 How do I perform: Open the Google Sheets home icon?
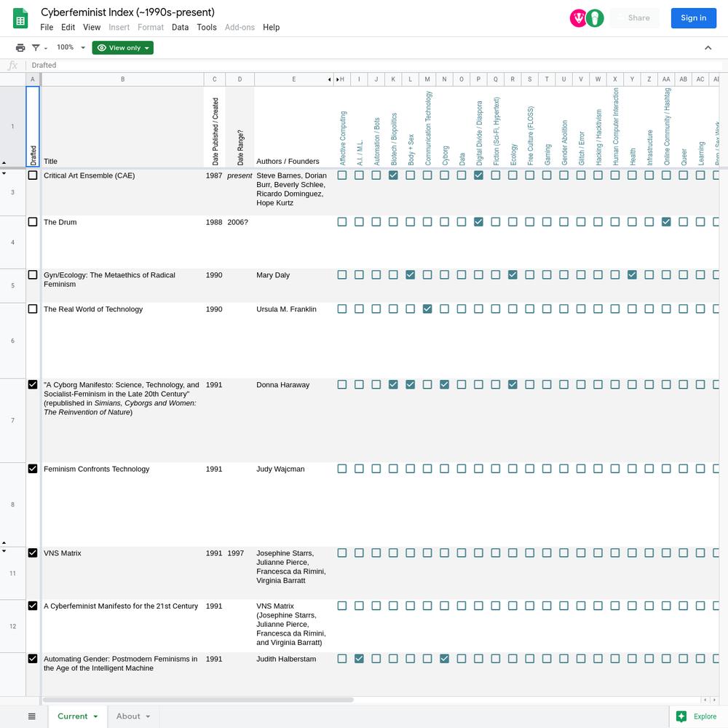pyautogui.click(x=20, y=19)
